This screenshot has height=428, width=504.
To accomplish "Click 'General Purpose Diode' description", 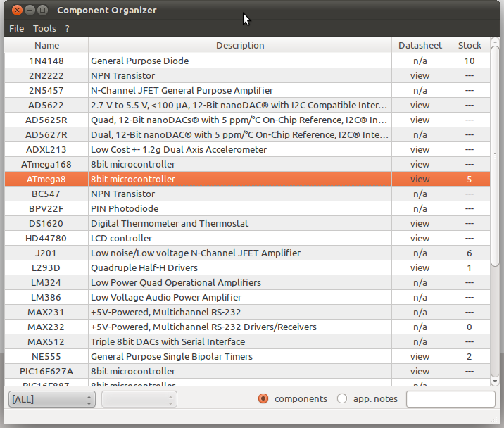I will (140, 61).
